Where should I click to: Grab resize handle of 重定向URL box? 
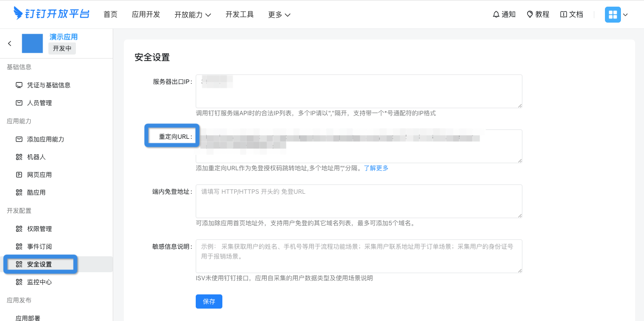520,160
